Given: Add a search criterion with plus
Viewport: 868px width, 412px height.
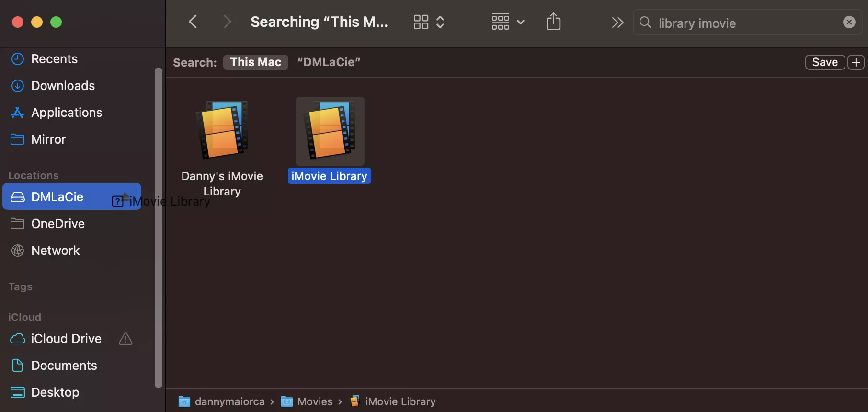Looking at the screenshot, I should coord(856,62).
